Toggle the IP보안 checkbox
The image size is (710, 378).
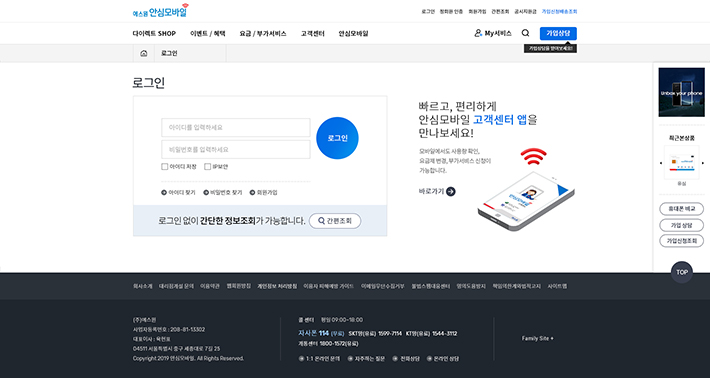tap(207, 167)
